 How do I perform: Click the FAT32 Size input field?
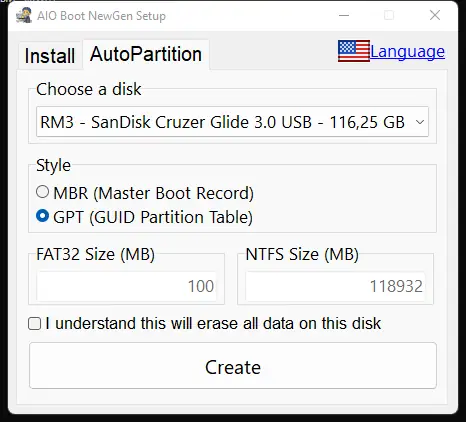(126, 286)
